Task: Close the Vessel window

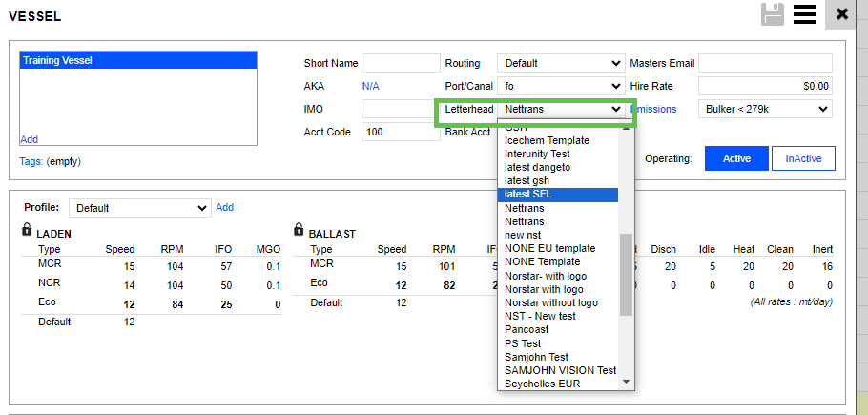Action: coord(841,13)
